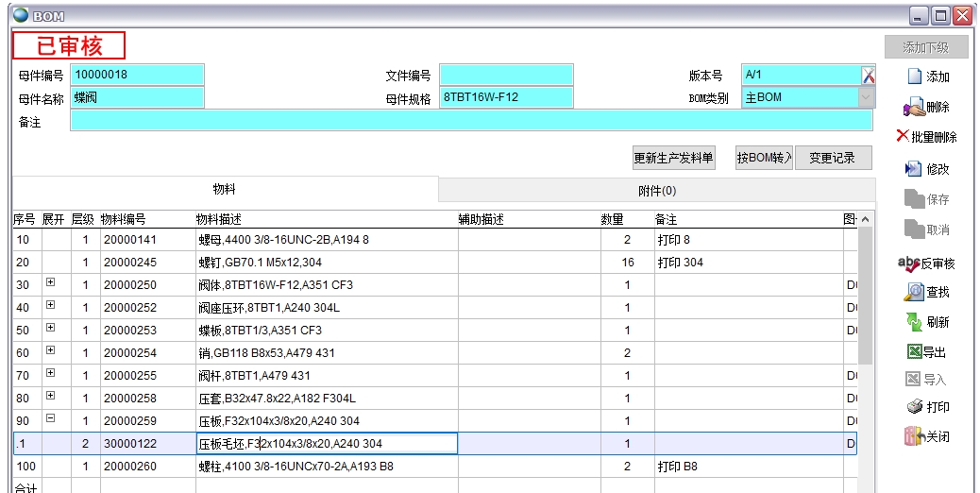
Task: Click the 已审核 approved status stamp
Action: click(x=69, y=45)
